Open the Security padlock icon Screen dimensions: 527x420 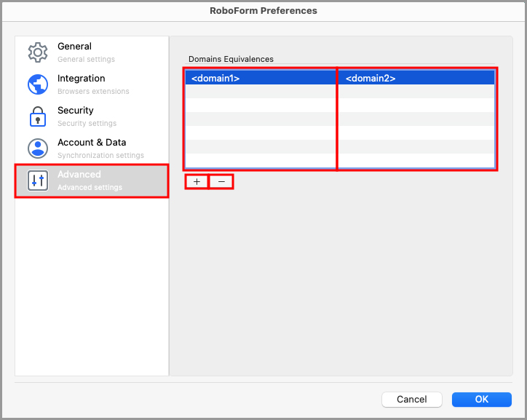tap(38, 116)
